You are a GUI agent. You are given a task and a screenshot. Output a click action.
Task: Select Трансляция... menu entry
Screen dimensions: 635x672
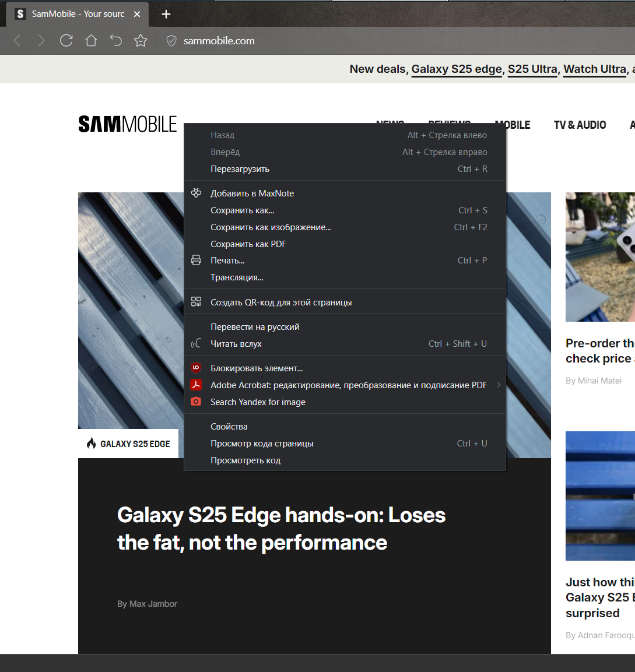345,277
